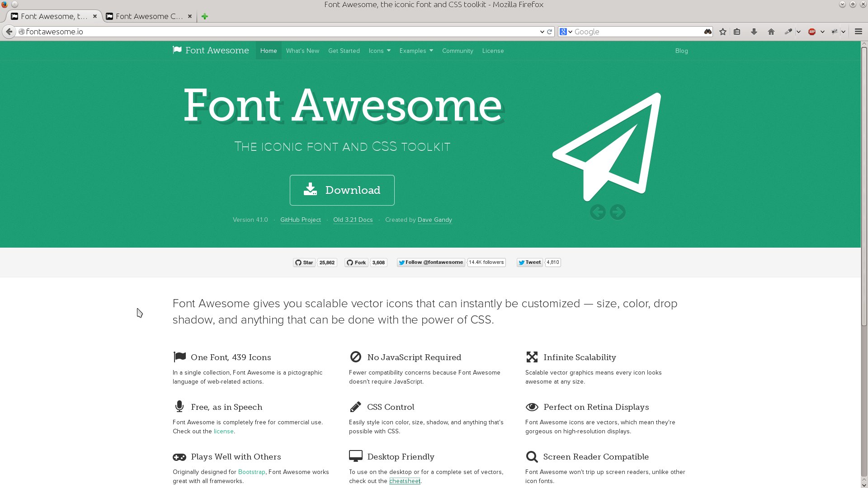The height and width of the screenshot is (488, 868).
Task: Click the binoculars search icon
Action: [x=708, y=32]
